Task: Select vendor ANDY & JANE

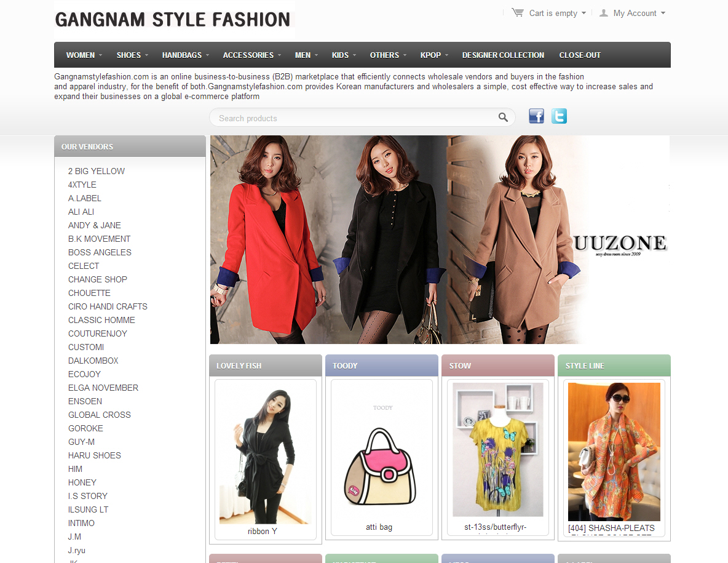Action: click(95, 225)
